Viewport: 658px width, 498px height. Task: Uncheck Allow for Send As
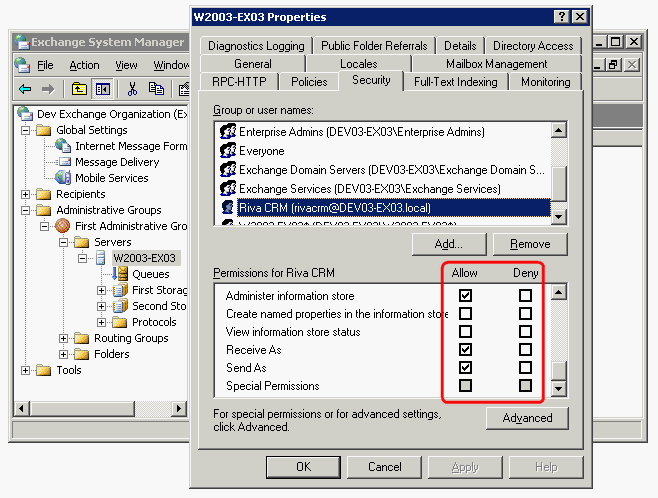point(465,368)
